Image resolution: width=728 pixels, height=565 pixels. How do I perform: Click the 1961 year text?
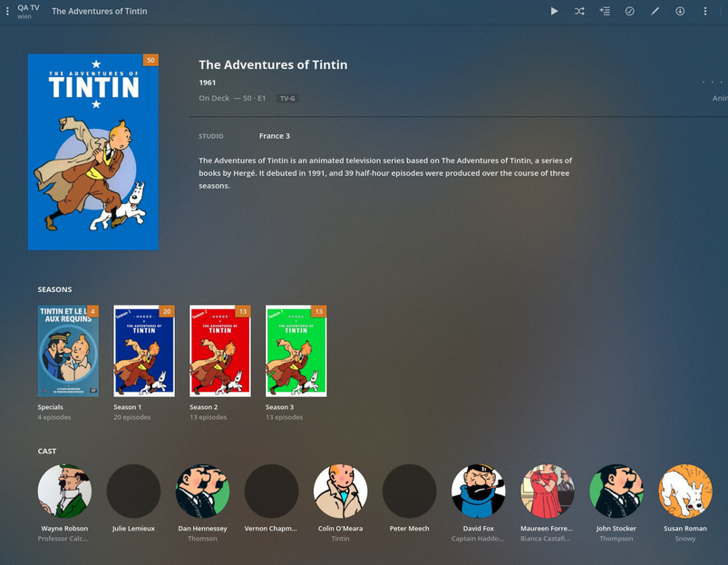point(207,83)
